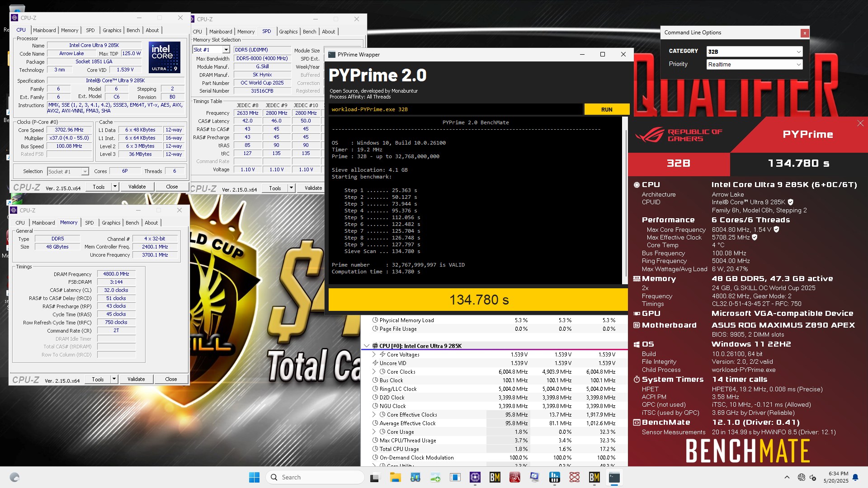Close the BenchMate PYPrime result panel
This screenshot has height=488, width=868.
coord(860,123)
